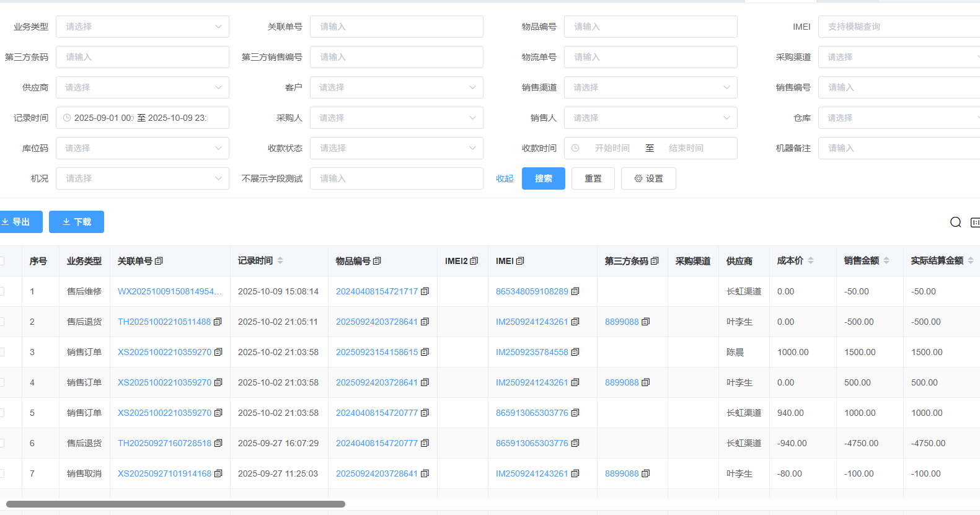Focus the 物流单号 input field
Viewport: 980px width, 515px height.
pos(650,57)
